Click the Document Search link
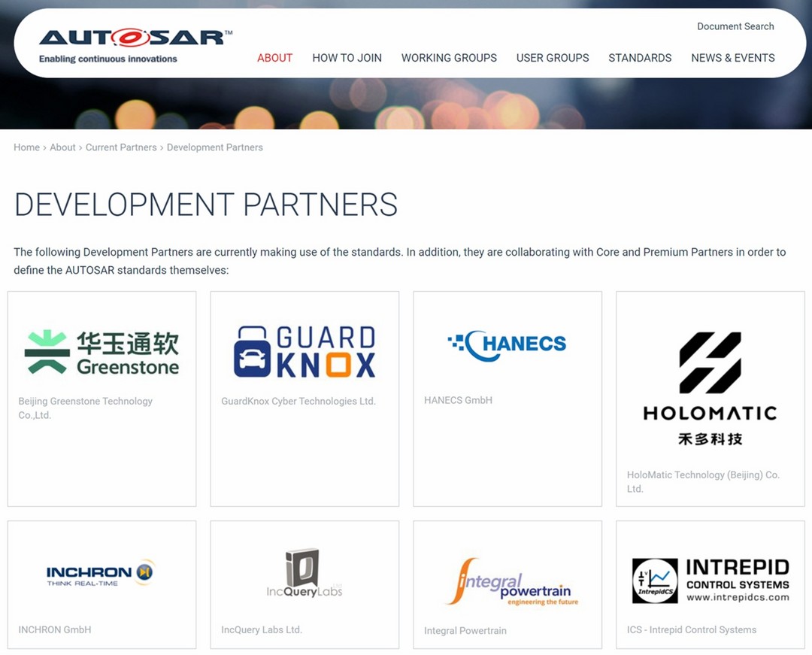 pos(735,26)
